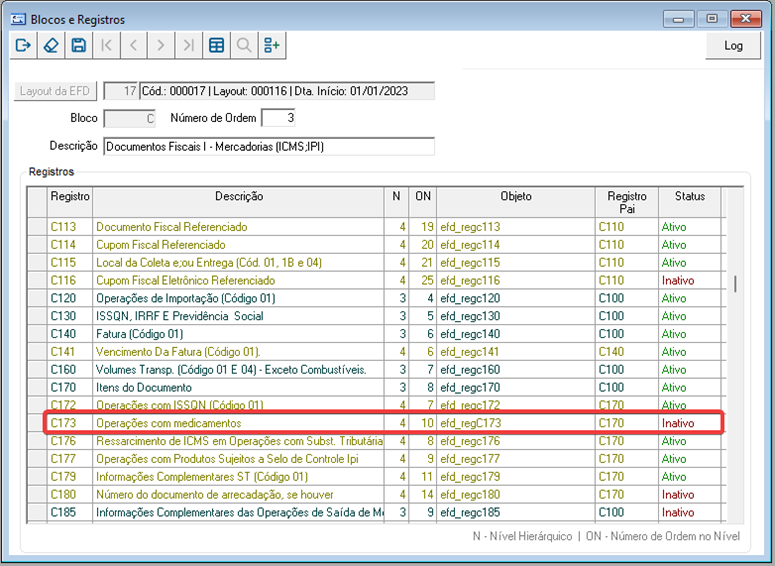Click the magnifier search icon

click(243, 45)
